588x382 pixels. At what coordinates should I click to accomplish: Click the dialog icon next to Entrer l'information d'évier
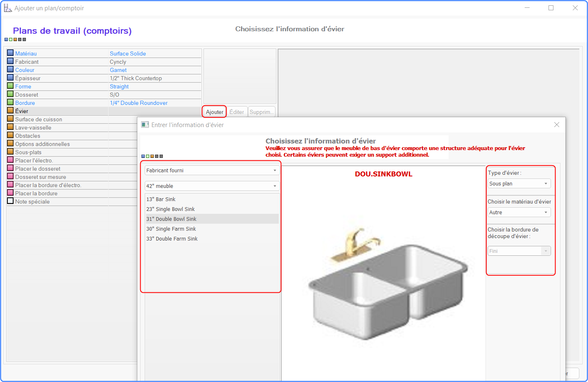pos(145,125)
